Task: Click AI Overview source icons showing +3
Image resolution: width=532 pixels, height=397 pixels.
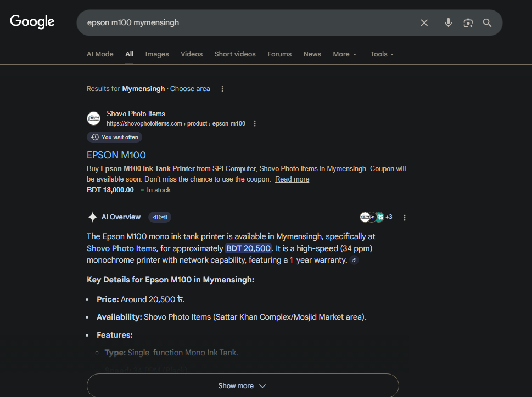Action: pyautogui.click(x=376, y=217)
